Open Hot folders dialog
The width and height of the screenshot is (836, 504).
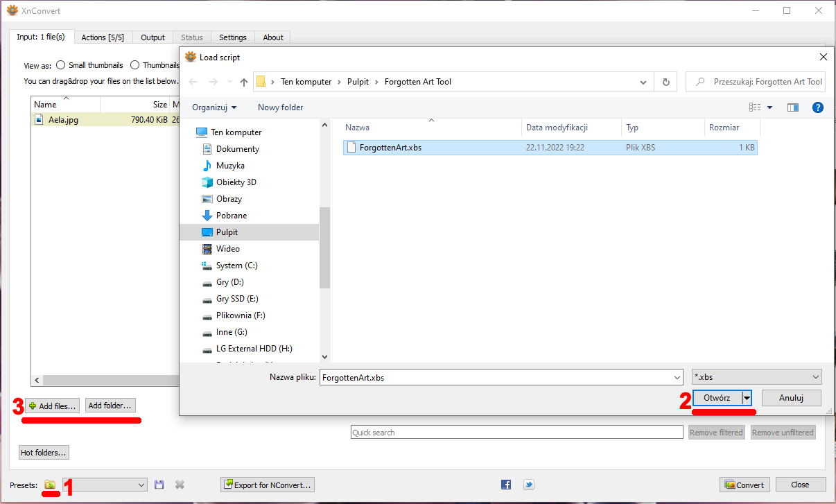click(x=44, y=453)
